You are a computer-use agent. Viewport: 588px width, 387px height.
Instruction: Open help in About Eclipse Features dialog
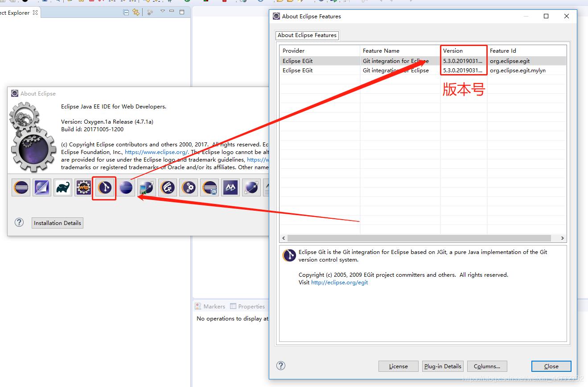281,366
